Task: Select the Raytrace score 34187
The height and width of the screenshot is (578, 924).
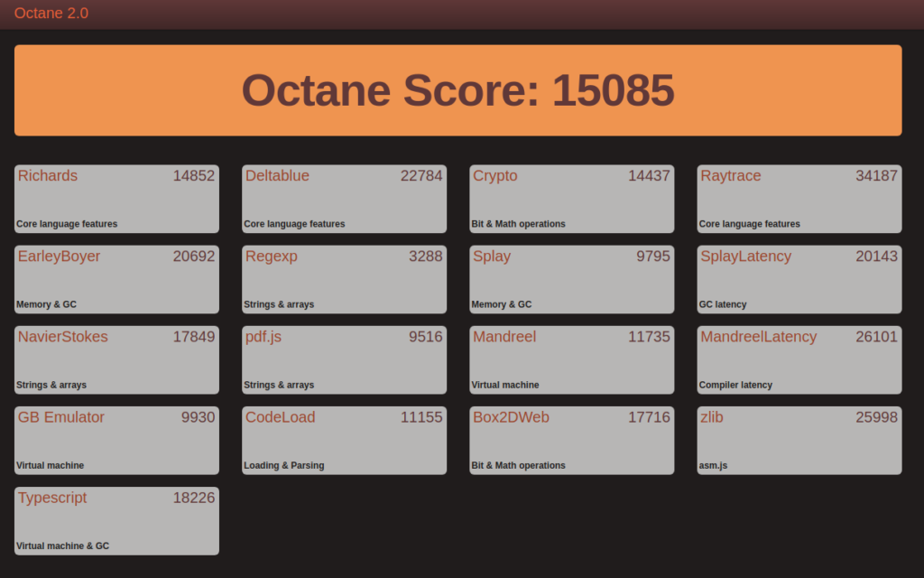Action: click(x=876, y=176)
